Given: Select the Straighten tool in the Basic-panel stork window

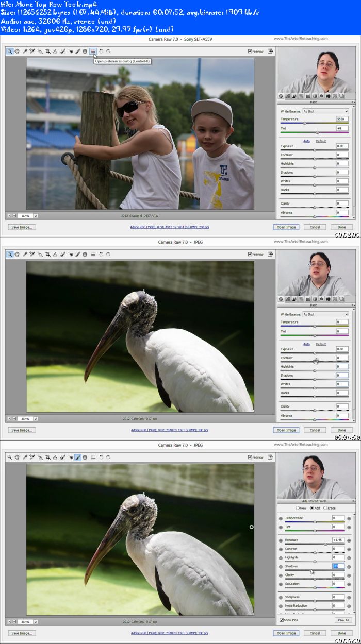Looking at the screenshot, I should [x=55, y=254].
